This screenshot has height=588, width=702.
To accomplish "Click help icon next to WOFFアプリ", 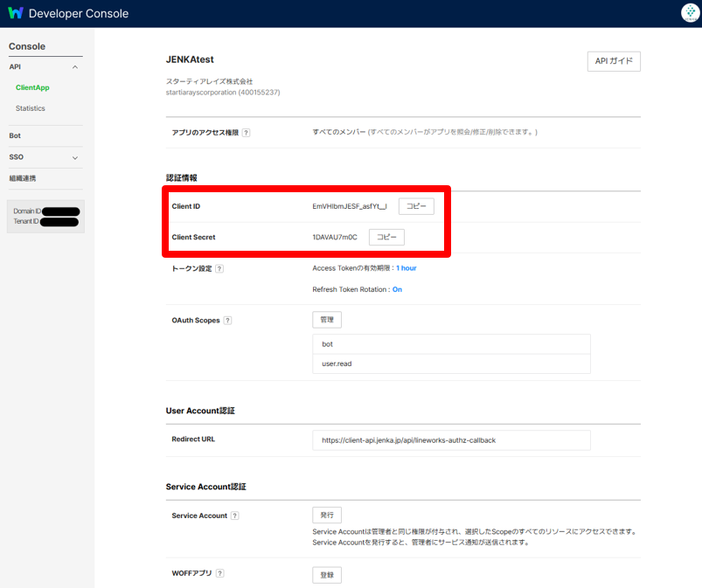I will tap(219, 573).
